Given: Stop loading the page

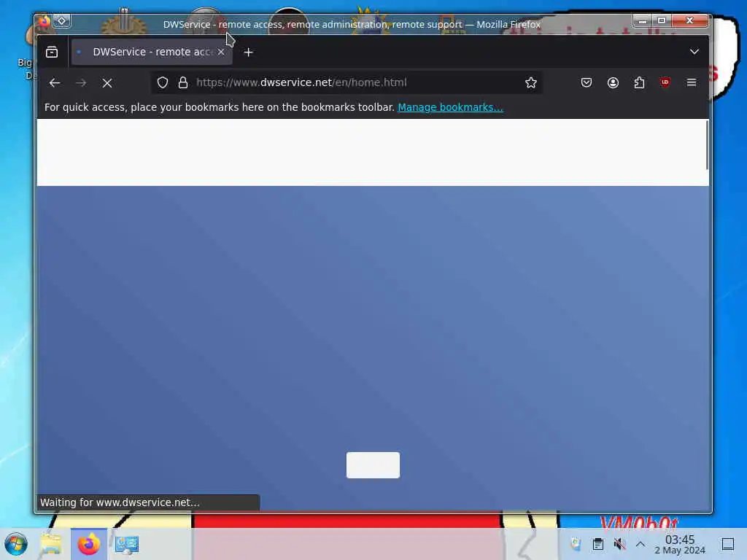Looking at the screenshot, I should point(107,83).
